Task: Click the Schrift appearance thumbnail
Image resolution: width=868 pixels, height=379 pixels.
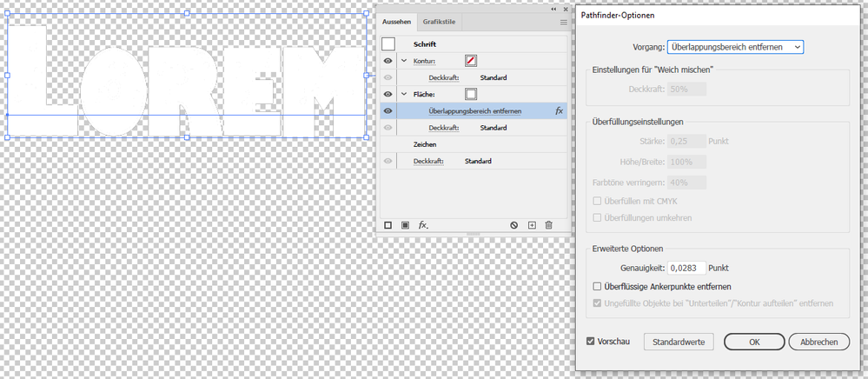Action: click(x=388, y=43)
